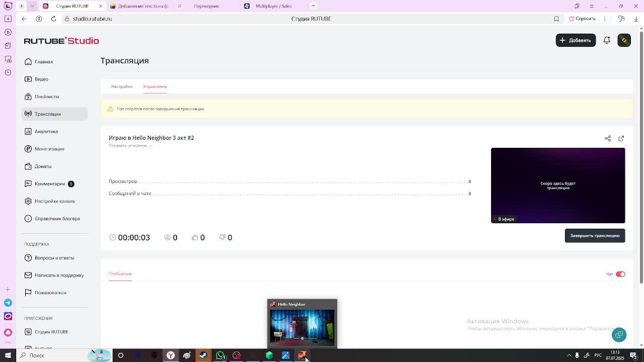Switch to the Настройки tab

122,86
